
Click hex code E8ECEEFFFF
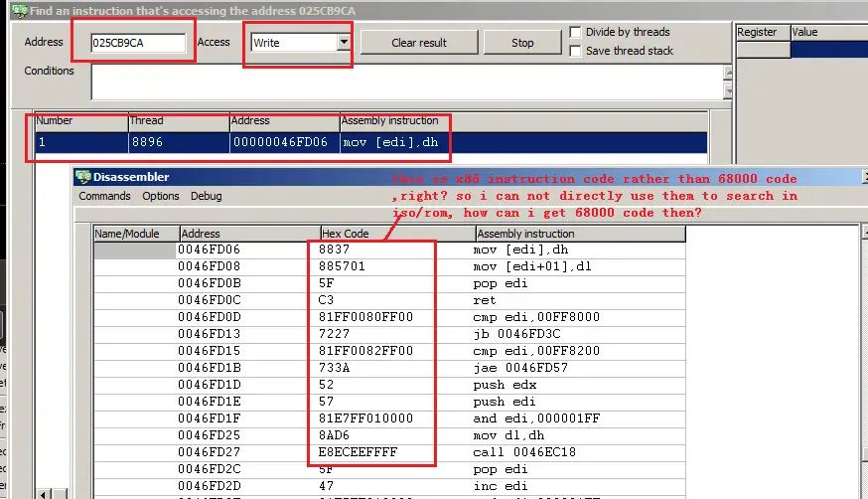click(x=358, y=452)
